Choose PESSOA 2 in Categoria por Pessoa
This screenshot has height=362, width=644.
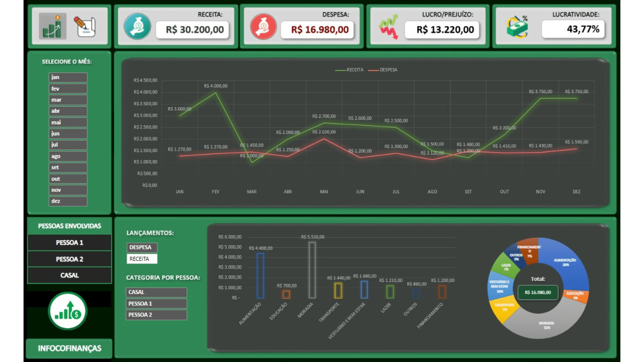pos(156,315)
